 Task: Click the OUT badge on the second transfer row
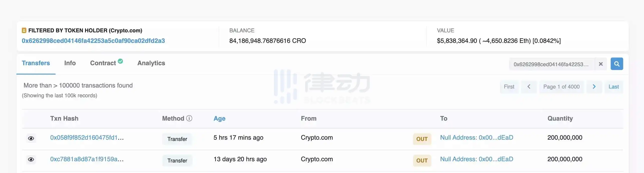click(x=422, y=160)
